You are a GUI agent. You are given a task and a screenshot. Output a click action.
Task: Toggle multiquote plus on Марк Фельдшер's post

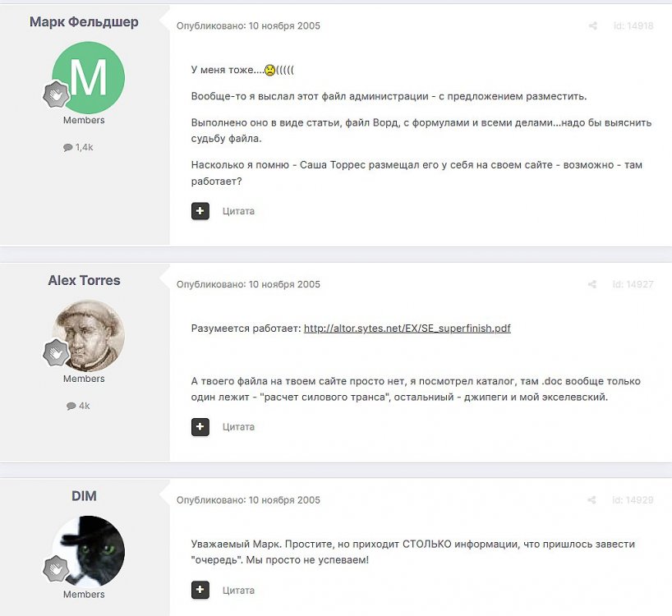[200, 211]
